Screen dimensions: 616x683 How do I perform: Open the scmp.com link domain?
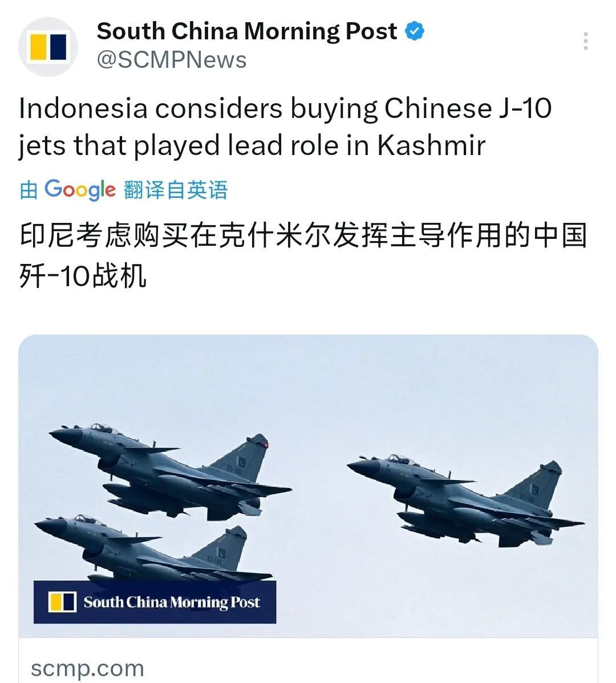(x=87, y=668)
